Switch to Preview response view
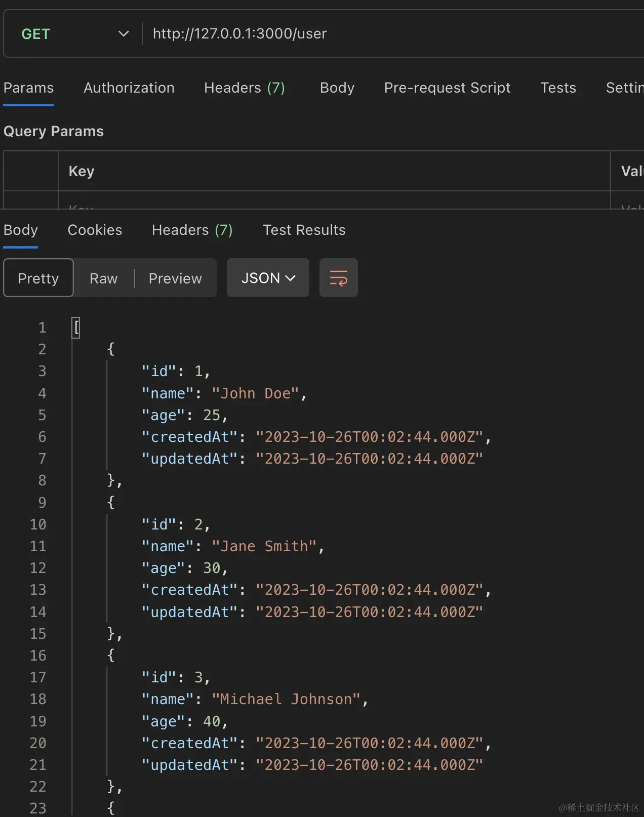Image resolution: width=644 pixels, height=817 pixels. 175,278
